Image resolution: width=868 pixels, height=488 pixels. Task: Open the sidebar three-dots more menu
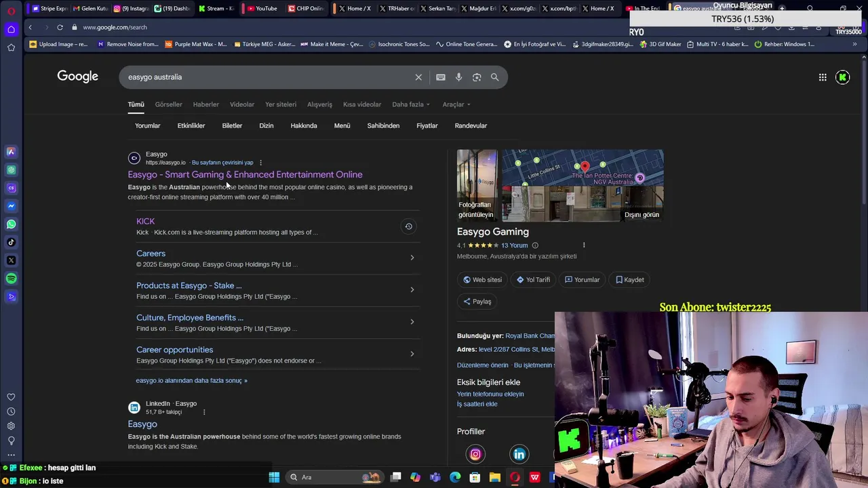11,455
